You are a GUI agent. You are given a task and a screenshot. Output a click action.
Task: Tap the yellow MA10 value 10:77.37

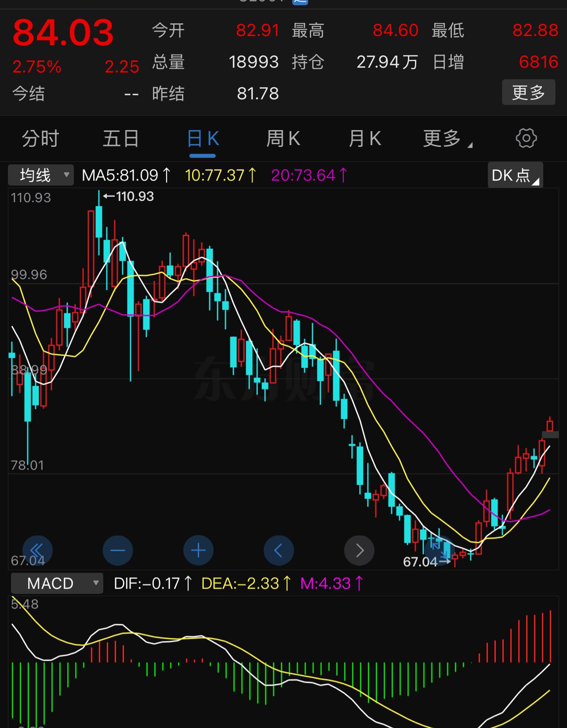(x=221, y=175)
